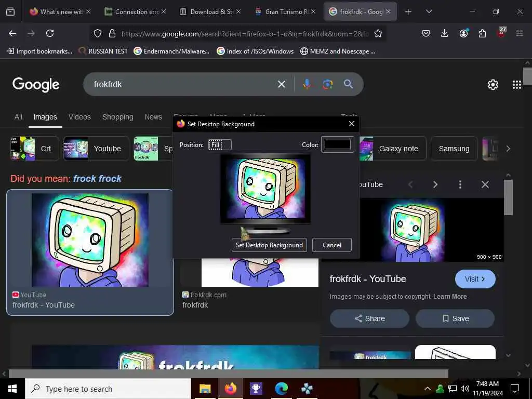Open the tracking protection shield icon

(98, 33)
